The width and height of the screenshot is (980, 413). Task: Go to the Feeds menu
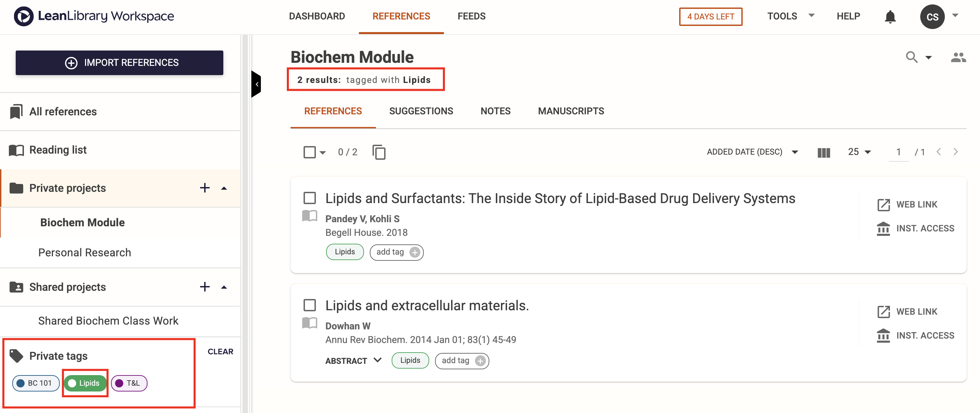[x=471, y=16]
